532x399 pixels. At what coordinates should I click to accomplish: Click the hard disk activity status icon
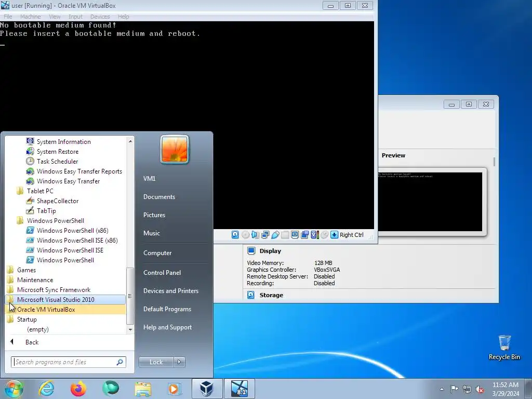tap(235, 235)
